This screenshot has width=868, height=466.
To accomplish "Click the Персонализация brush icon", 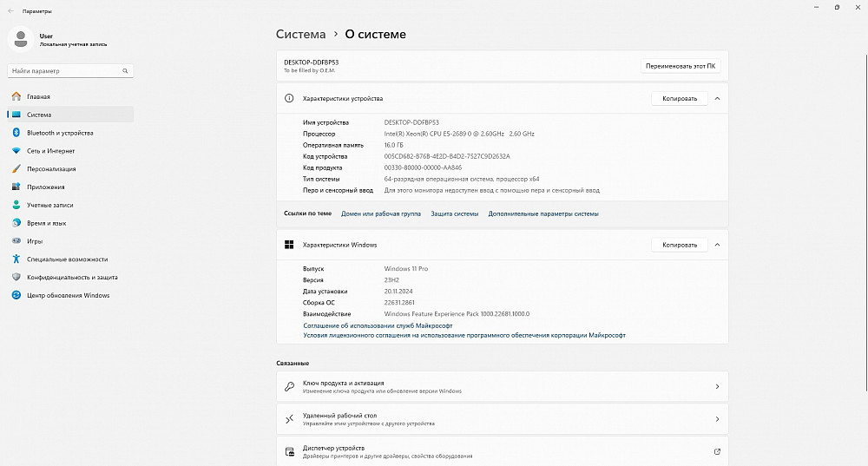I will (x=16, y=169).
